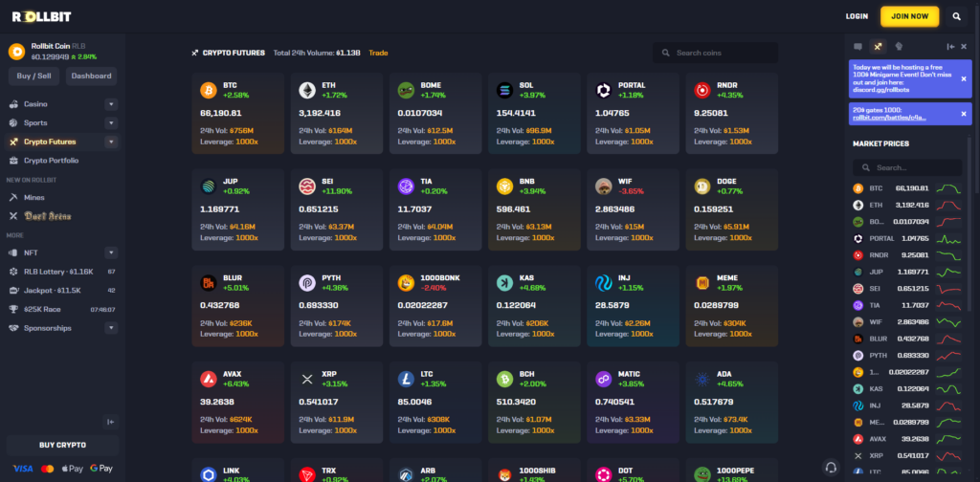Open the search magnifier in header
Image resolution: width=980 pixels, height=482 pixels.
pos(956,17)
